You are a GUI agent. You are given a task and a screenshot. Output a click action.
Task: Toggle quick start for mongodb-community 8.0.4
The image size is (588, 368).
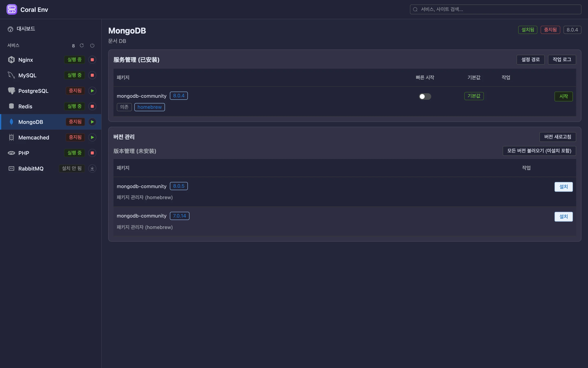[x=425, y=96]
